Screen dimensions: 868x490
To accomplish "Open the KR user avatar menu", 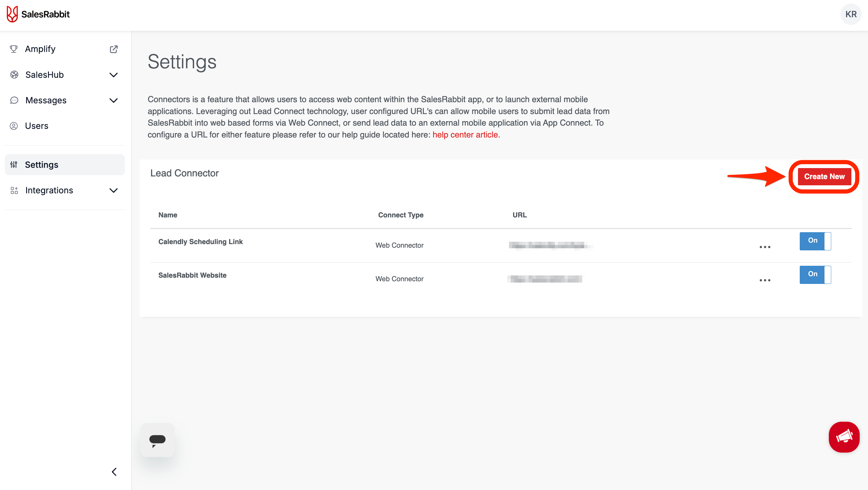I will click(850, 14).
